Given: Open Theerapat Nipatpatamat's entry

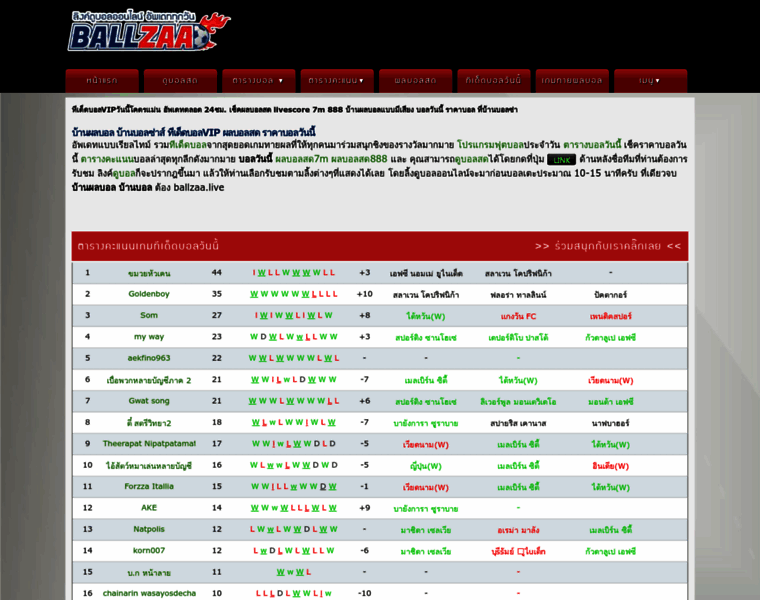Looking at the screenshot, I should coord(149,443).
